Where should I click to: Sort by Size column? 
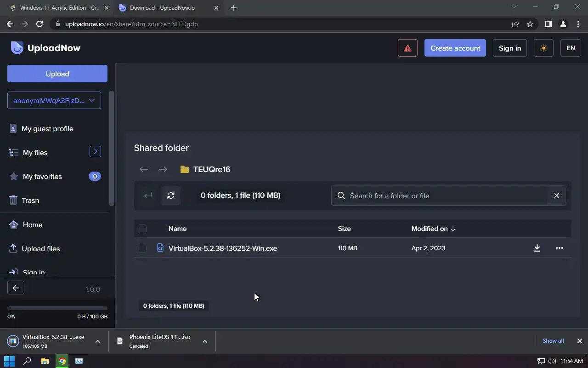(345, 229)
